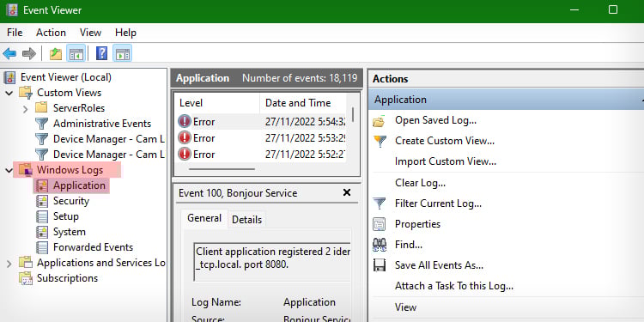Screen dimensions: 644x322
Task: Sort by the Date and Time column header
Action: pyautogui.click(x=303, y=103)
